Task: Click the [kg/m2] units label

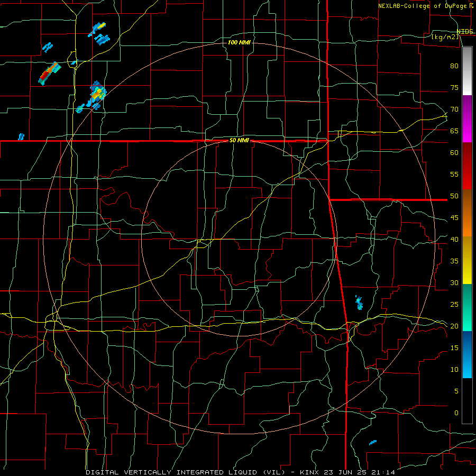Action: 446,37
